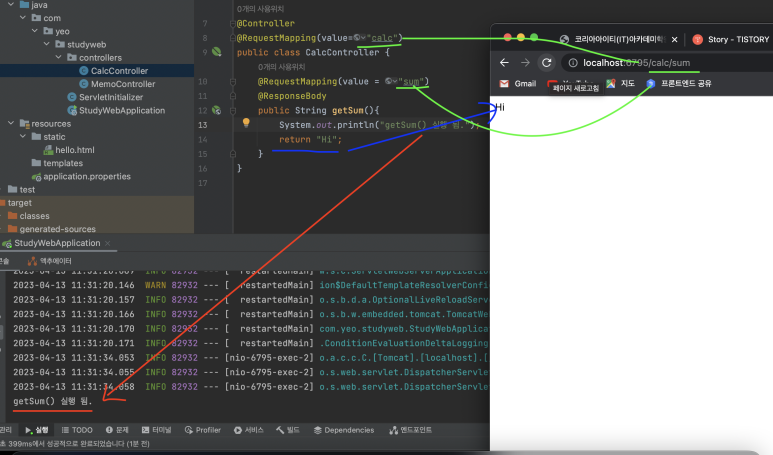The height and width of the screenshot is (455, 773).
Task: Click the URL globe icon beside "calc" mapping
Action: (359, 38)
